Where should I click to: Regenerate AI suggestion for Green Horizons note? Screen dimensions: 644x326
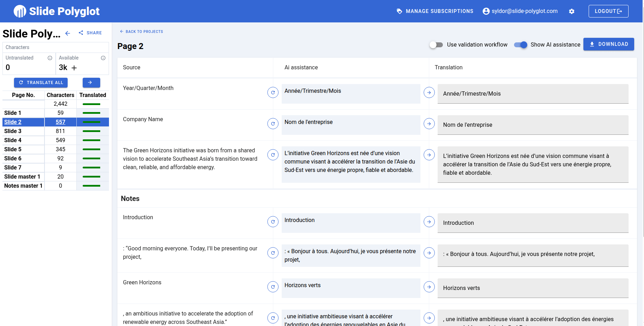[273, 287]
